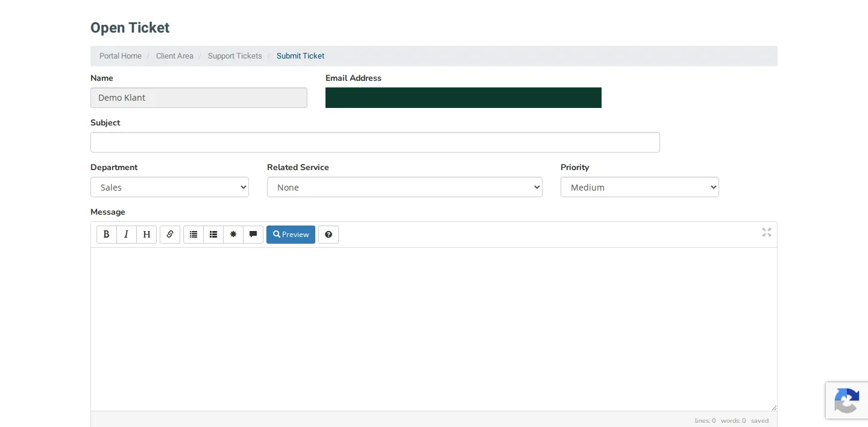Click the 'Department' label
This screenshot has width=868, height=427.
point(114,167)
